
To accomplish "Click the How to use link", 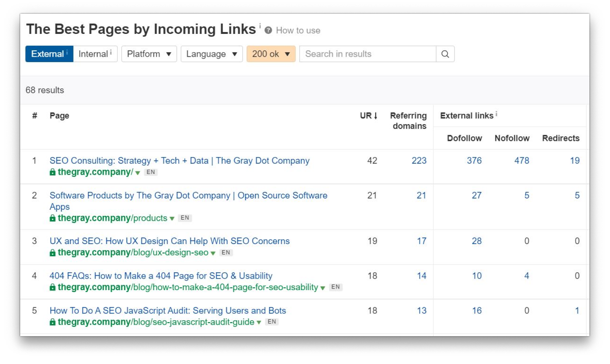I will 298,30.
